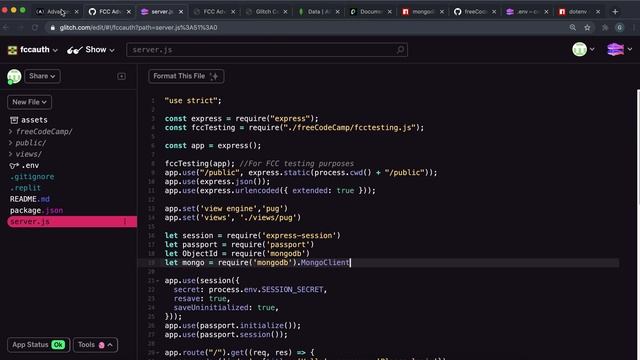The image size is (640, 360).
Task: Switch to the mongod npm browser tab
Action: 422,12
